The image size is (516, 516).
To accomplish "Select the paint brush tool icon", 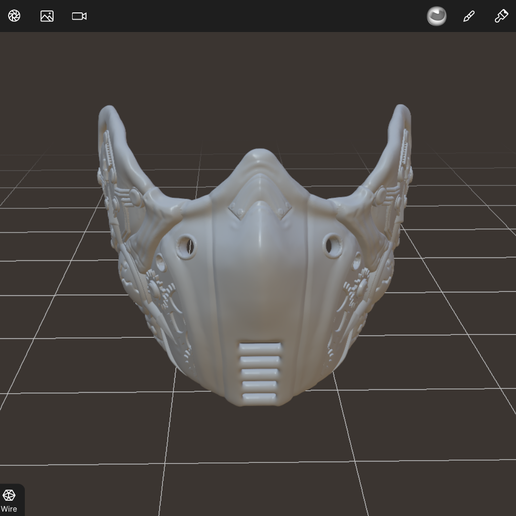I will coord(469,16).
